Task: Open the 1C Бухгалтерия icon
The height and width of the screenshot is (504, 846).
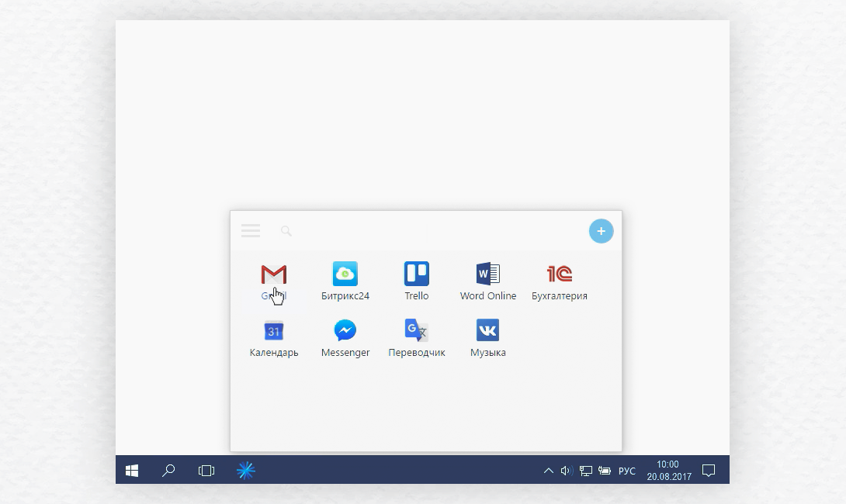Action: pyautogui.click(x=560, y=274)
